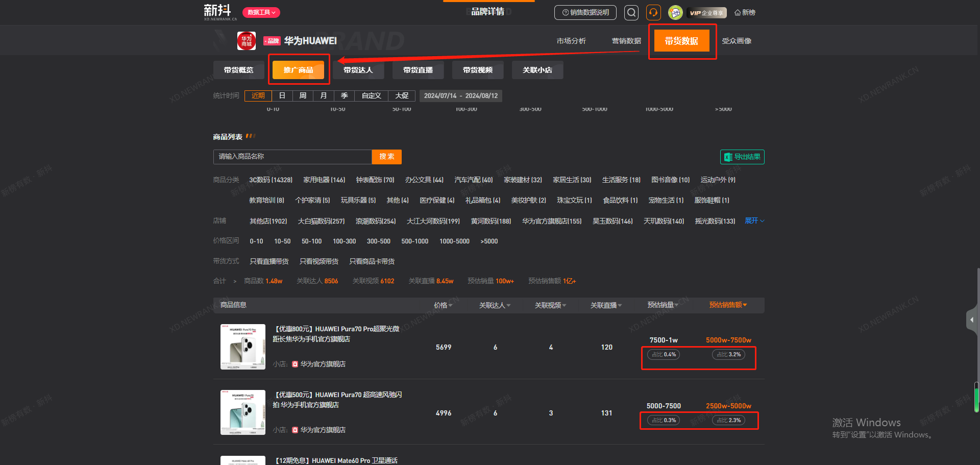Choose 大促 time range option
The image size is (980, 465).
tap(402, 96)
